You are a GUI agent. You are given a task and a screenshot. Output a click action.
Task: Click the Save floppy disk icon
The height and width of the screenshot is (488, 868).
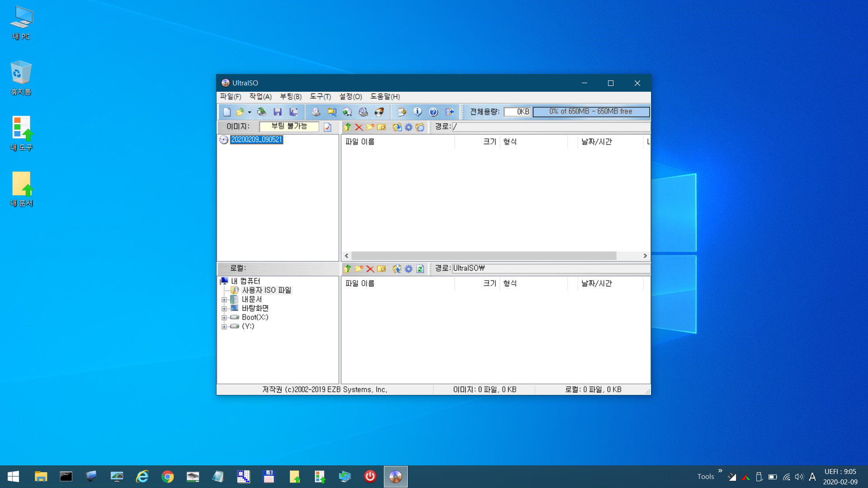click(278, 112)
